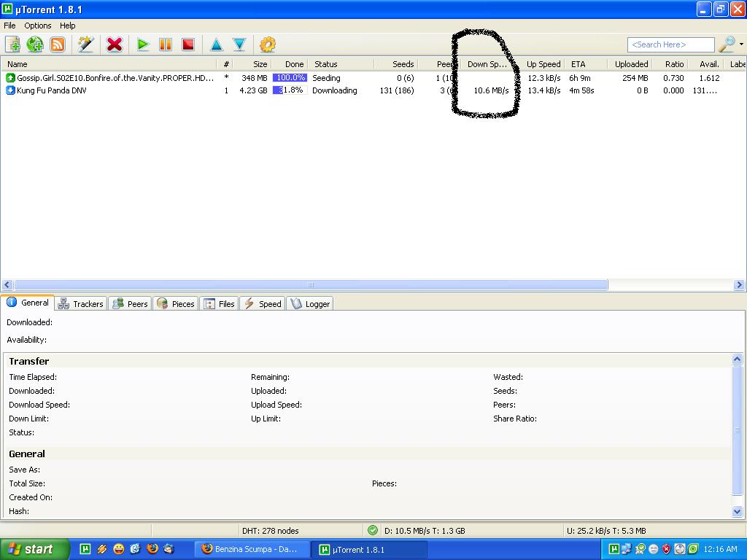
Task: Click the Add Torrent from URL icon
Action: pyautogui.click(x=35, y=44)
